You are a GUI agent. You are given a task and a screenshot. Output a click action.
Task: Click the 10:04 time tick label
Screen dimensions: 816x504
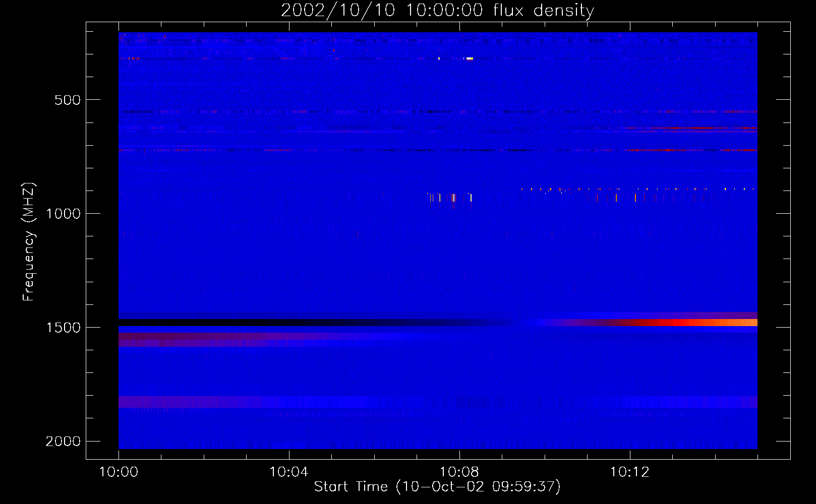288,472
